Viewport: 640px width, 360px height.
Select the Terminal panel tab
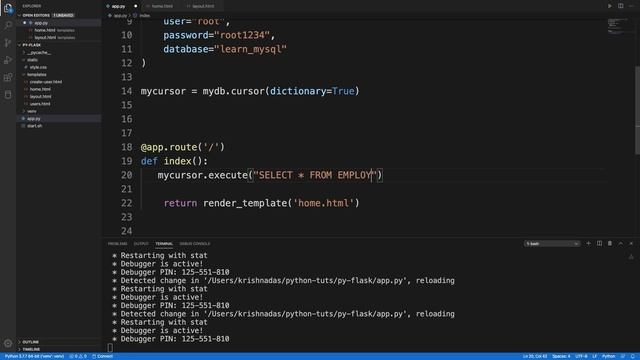pos(164,244)
